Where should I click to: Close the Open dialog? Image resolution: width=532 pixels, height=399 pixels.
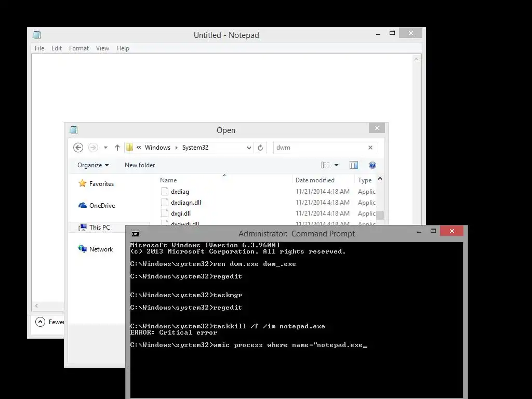tap(377, 128)
